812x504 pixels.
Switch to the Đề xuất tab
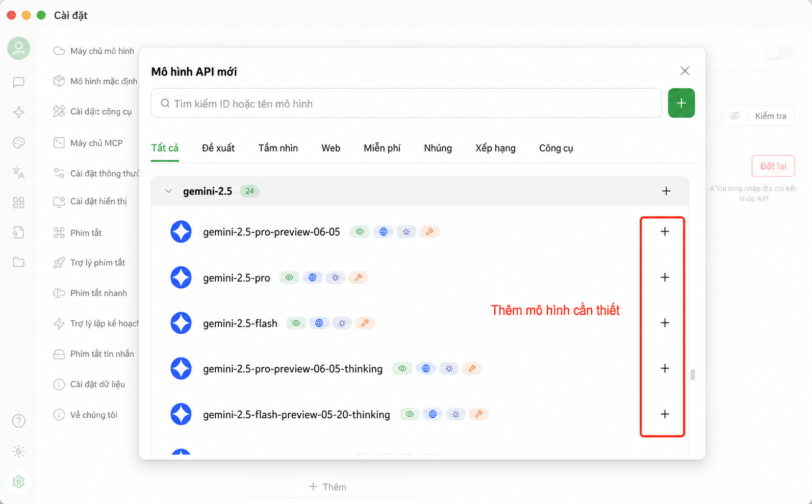click(218, 148)
